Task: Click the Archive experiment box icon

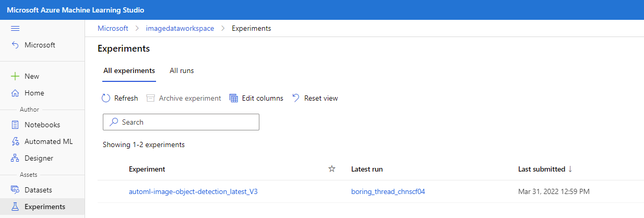Action: click(151, 98)
